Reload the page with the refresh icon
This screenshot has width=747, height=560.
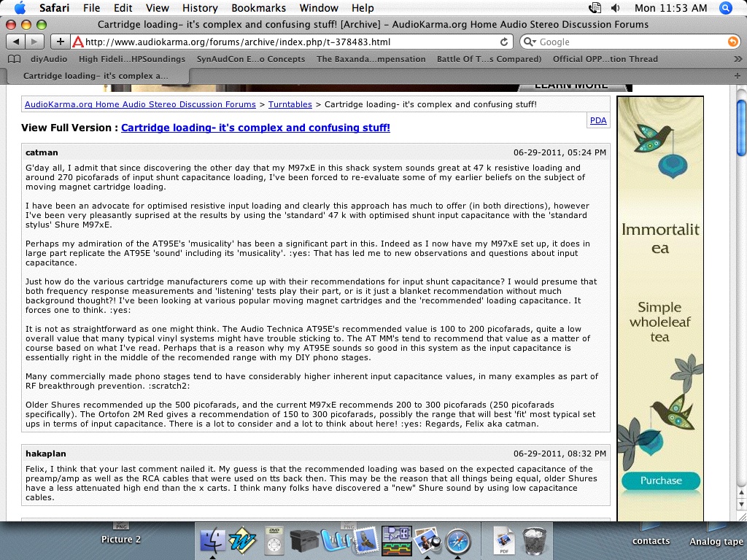pos(504,42)
